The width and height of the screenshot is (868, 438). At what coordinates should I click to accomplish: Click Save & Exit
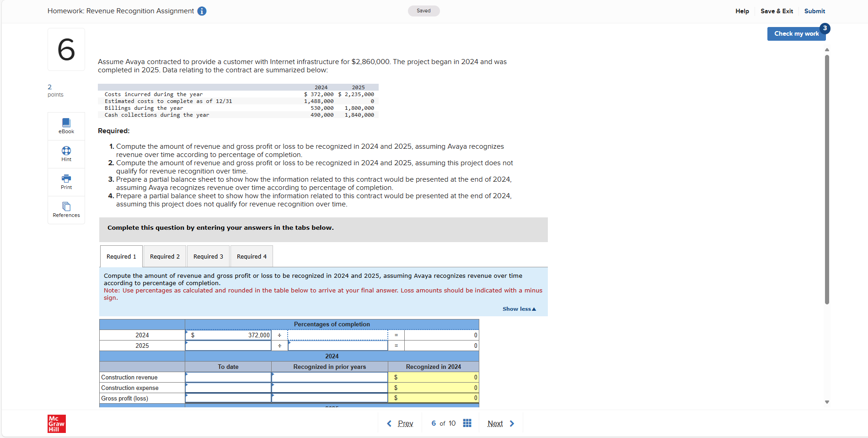[x=777, y=11]
